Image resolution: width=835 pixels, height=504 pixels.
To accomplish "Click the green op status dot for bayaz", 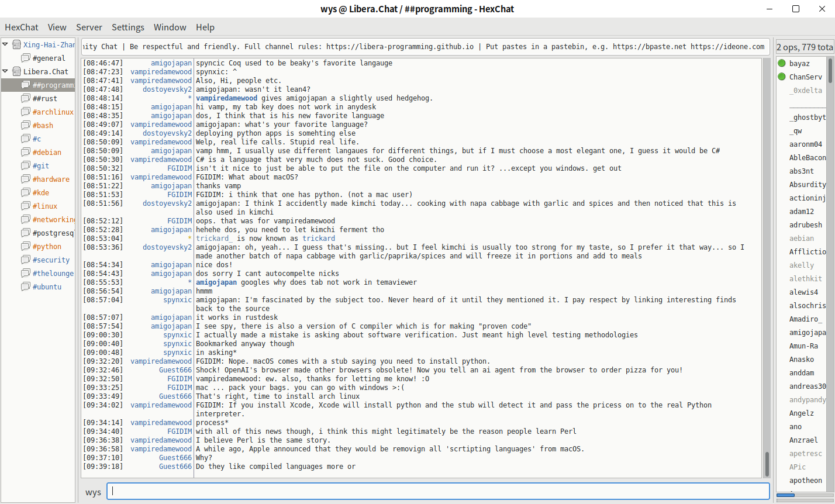I will coord(782,63).
